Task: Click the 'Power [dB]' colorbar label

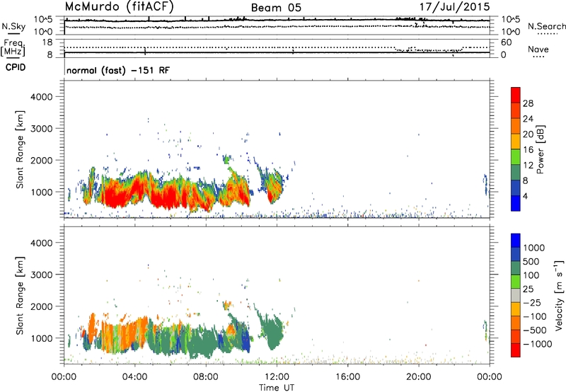Action: click(540, 149)
